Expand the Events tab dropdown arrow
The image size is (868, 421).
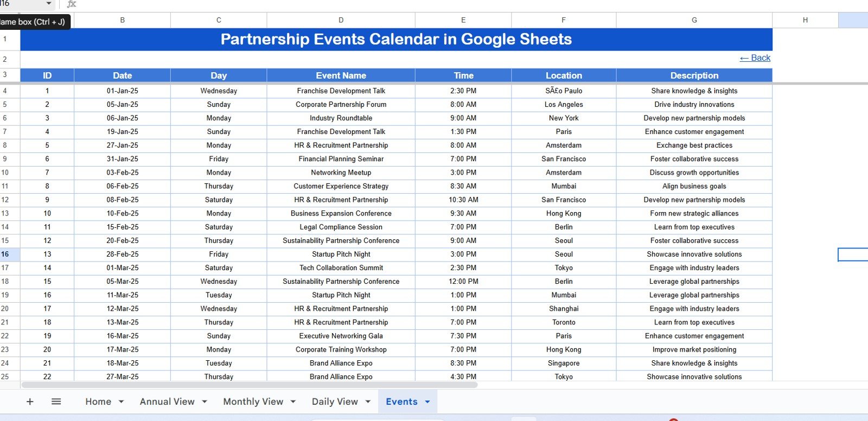427,402
